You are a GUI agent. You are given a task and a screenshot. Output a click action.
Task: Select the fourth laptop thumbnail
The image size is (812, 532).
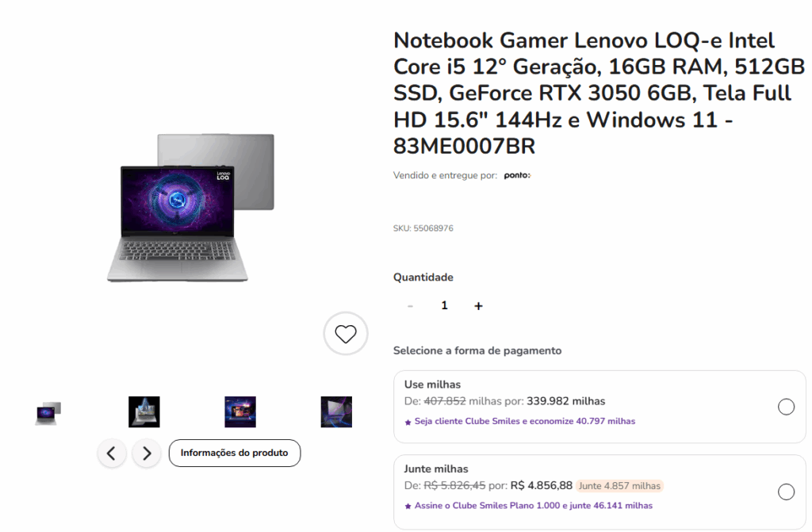click(336, 411)
